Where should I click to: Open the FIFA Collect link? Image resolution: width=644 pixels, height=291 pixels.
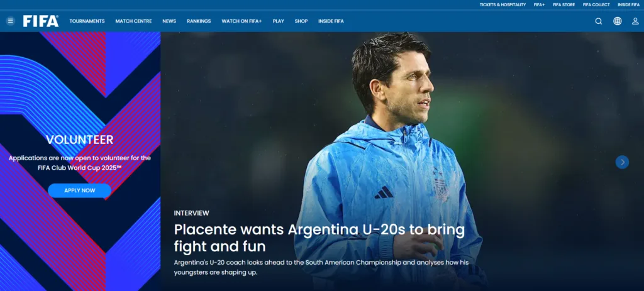tap(596, 5)
